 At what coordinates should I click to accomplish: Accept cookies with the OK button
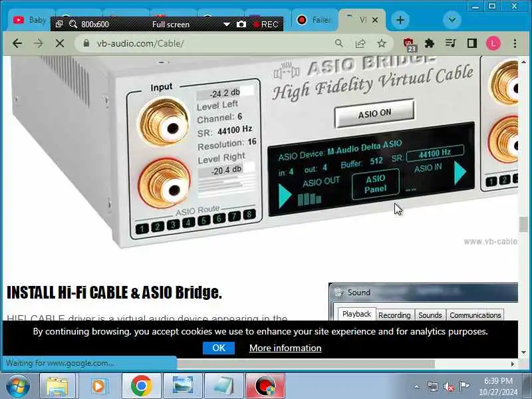(x=219, y=348)
